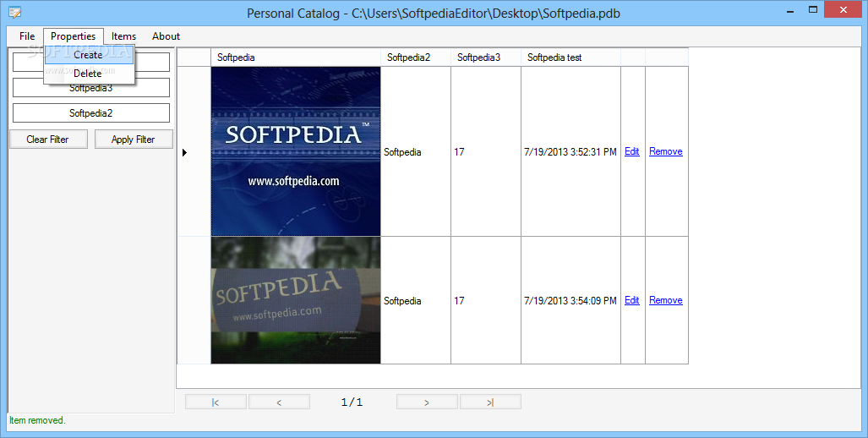Click the Softpedia2 filter field
Viewport: 868px width, 438px height.
[x=91, y=113]
